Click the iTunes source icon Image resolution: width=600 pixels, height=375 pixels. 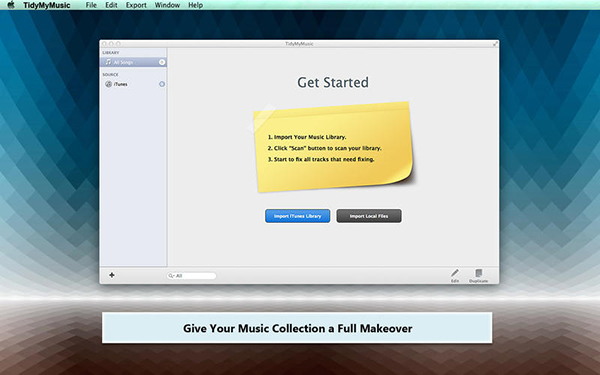coord(109,84)
